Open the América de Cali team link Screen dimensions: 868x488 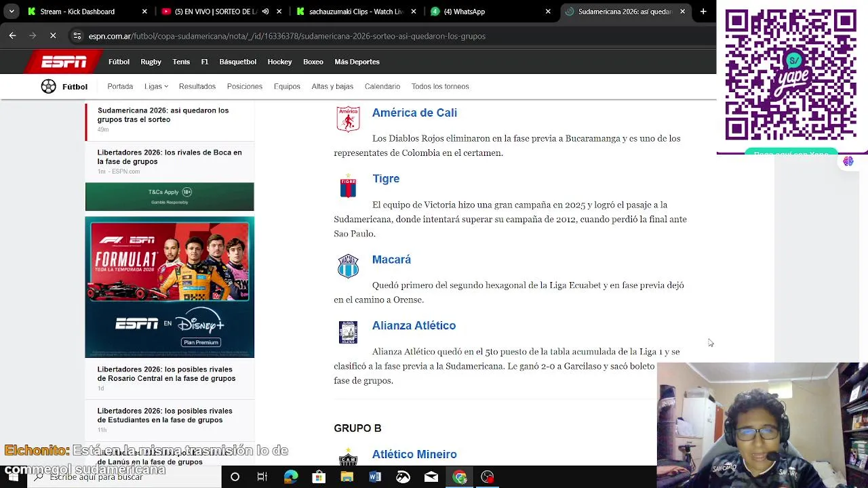pyautogui.click(x=414, y=113)
